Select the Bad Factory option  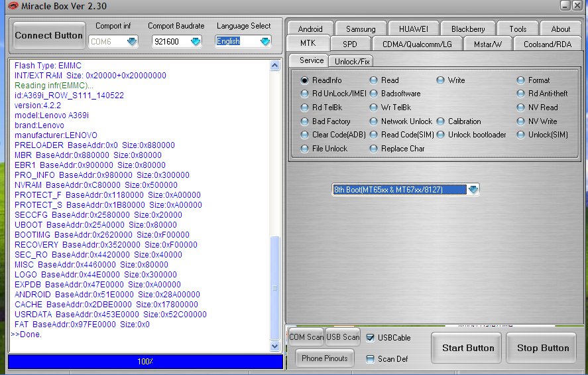pos(304,121)
